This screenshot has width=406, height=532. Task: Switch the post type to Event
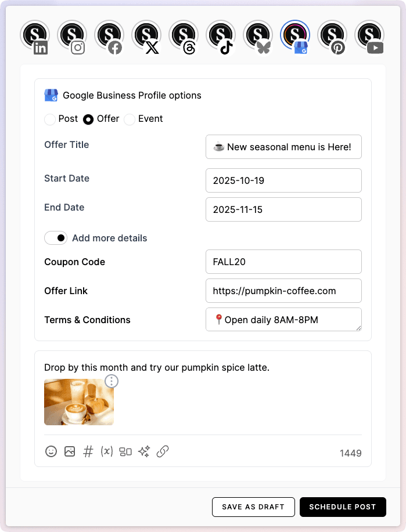tap(129, 119)
